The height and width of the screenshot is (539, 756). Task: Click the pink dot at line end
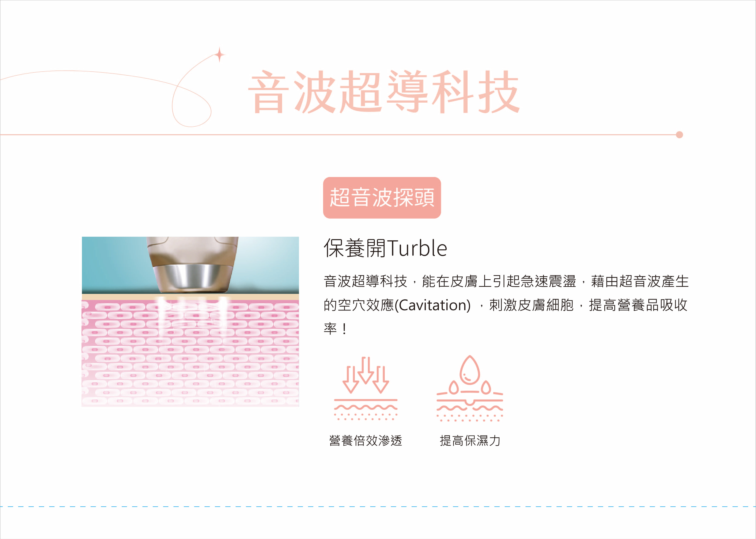pos(679,135)
